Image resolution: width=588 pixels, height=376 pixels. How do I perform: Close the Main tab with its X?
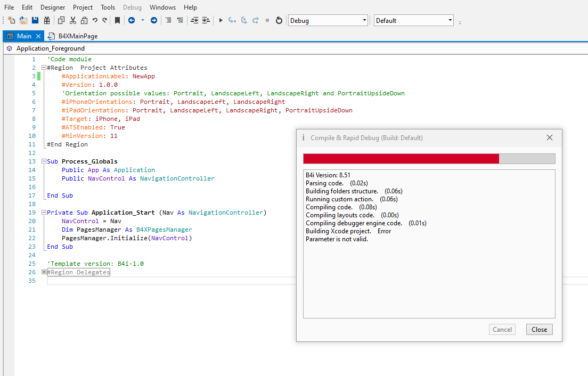(38, 36)
